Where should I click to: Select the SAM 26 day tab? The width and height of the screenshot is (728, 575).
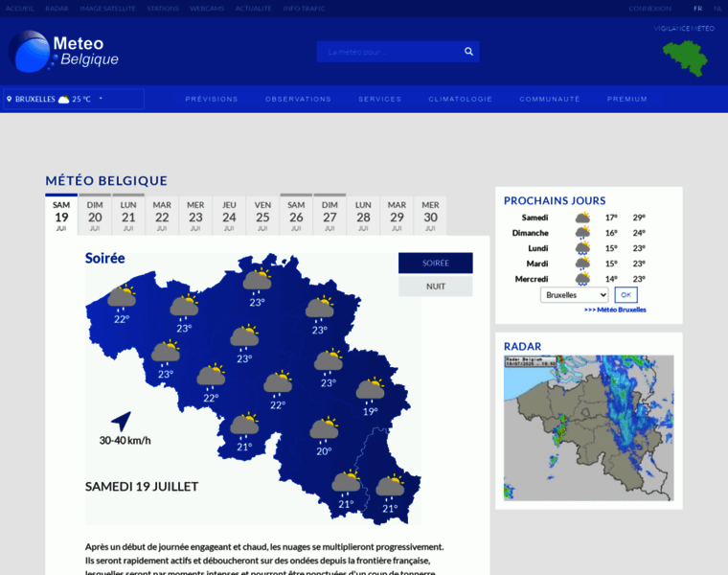(x=296, y=216)
